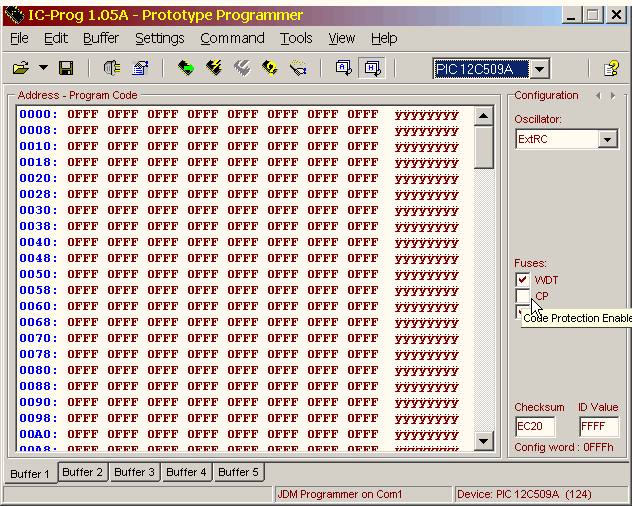Open the File menu

click(x=19, y=38)
